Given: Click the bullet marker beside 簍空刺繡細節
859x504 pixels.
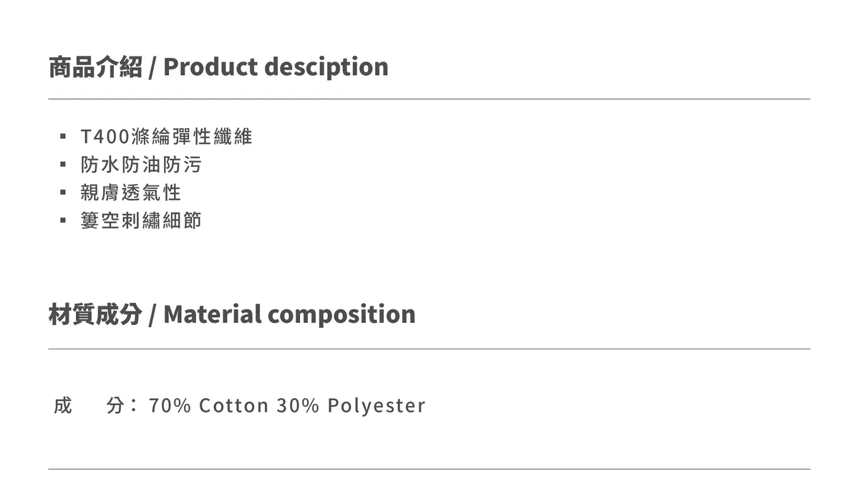Looking at the screenshot, I should (63, 220).
